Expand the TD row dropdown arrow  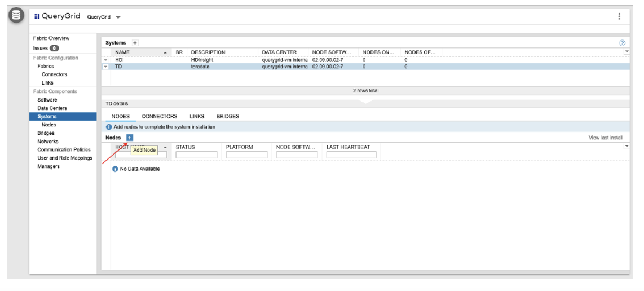105,66
